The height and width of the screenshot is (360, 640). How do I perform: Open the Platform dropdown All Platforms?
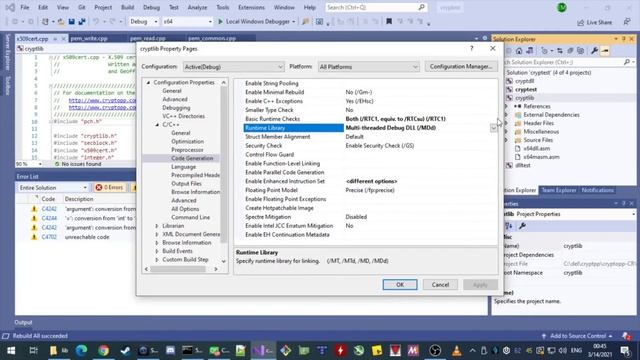[x=369, y=67]
